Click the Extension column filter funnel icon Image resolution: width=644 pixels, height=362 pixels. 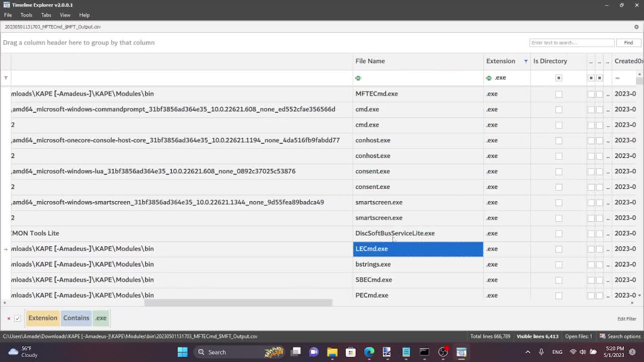[x=526, y=61]
